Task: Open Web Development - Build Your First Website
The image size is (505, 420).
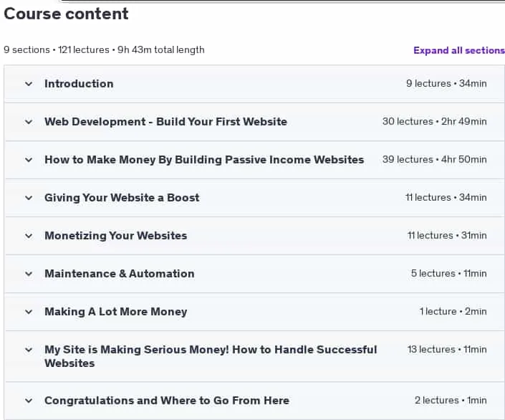Action: 166,122
